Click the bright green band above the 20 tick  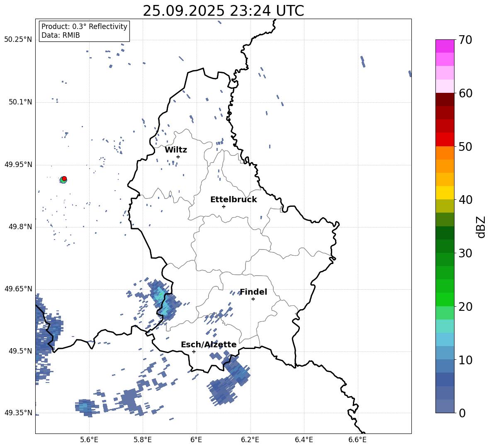coord(445,299)
